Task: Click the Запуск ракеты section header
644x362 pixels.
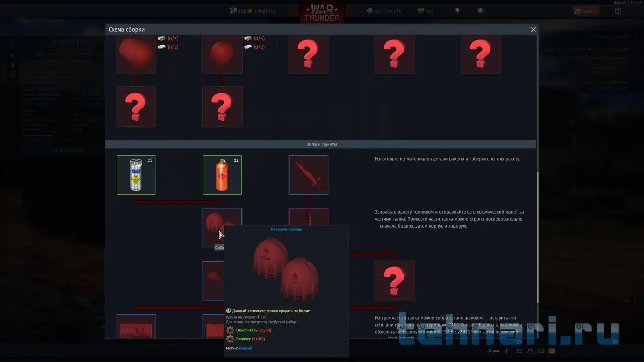Action: point(321,144)
